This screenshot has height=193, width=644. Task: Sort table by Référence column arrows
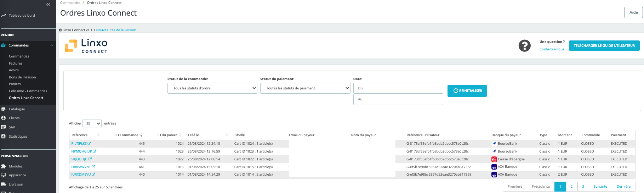point(98,135)
